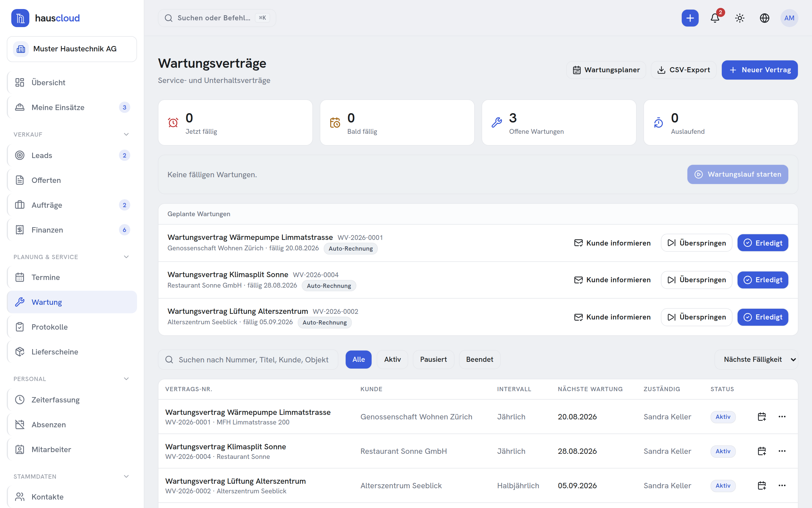
Task: Open the notifications bell
Action: [715, 18]
